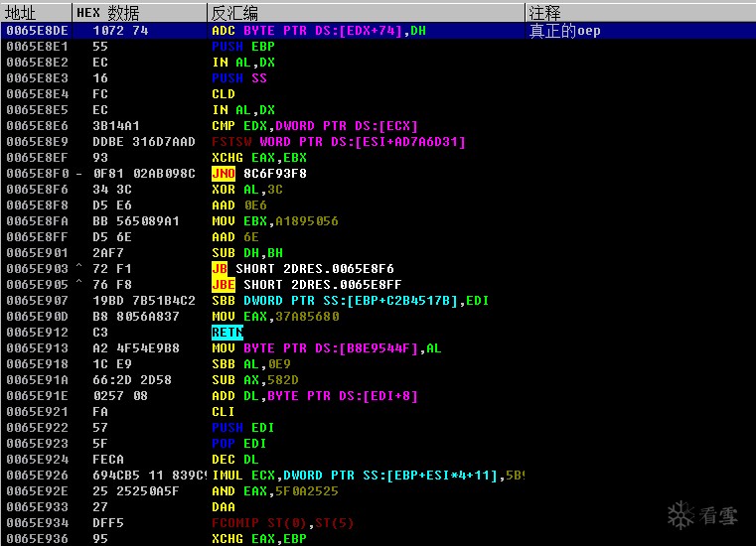The height and width of the screenshot is (546, 756).
Task: Select hex bytes A2 4F54E9B8
Action: coord(136,348)
